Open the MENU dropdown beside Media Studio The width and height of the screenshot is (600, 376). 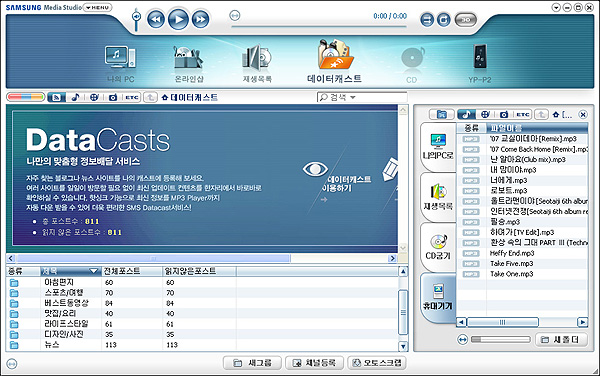pyautogui.click(x=98, y=7)
